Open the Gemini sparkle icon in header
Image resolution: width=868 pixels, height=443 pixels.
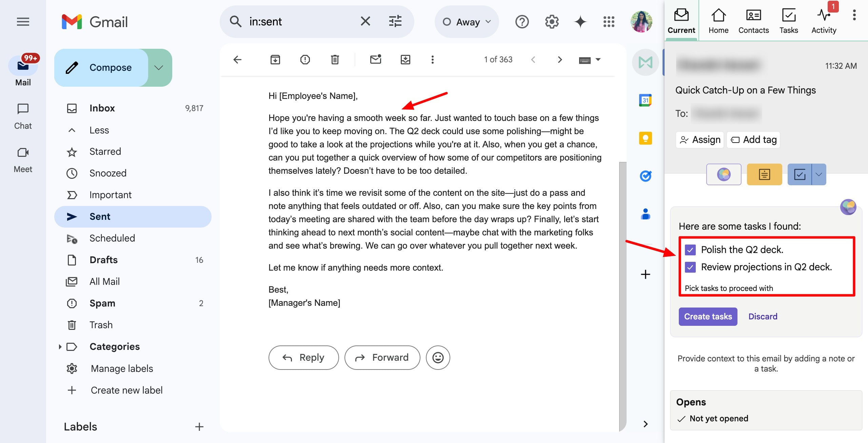coord(580,22)
